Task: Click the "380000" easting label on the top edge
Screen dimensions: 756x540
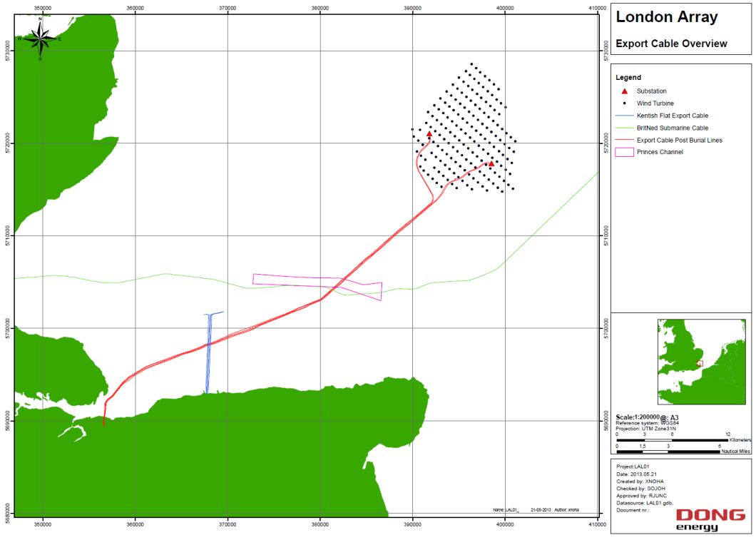Action: 320,8
